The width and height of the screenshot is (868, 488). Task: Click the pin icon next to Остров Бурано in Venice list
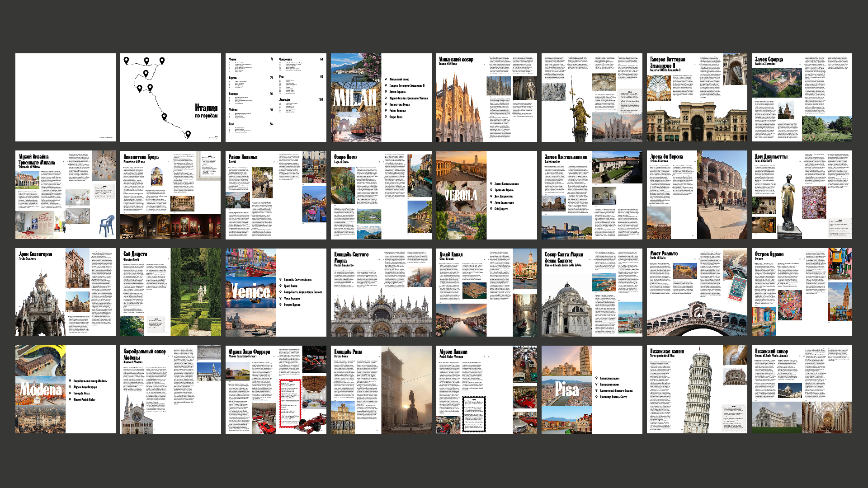point(280,305)
